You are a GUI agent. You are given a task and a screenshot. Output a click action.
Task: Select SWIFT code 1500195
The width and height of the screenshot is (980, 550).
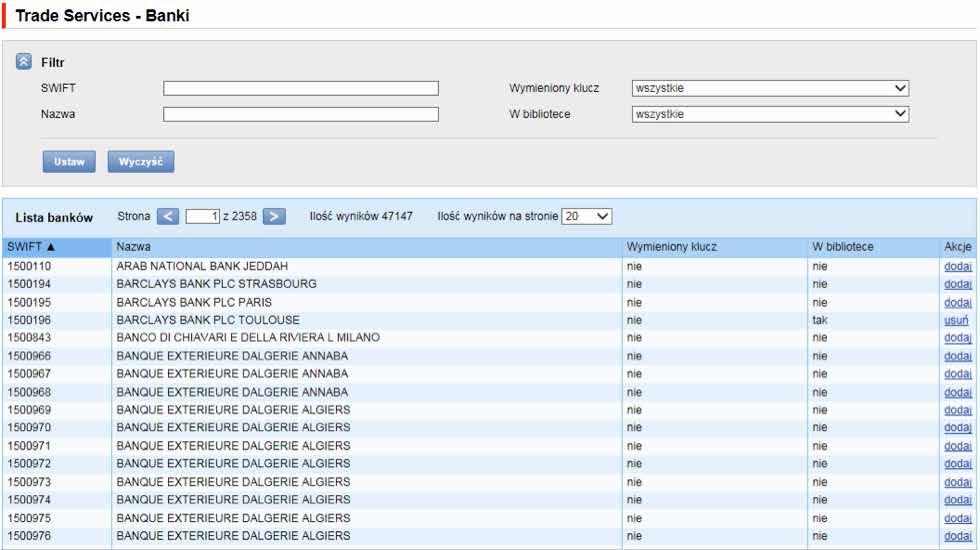(29, 302)
